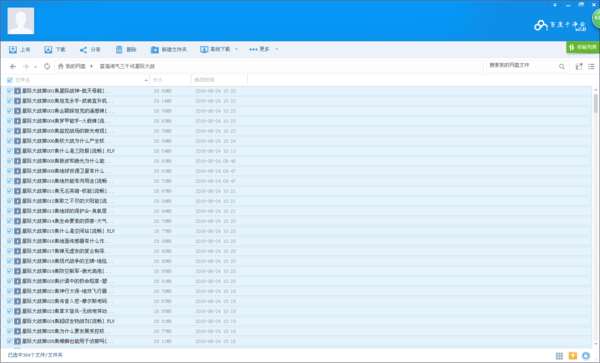Uncheck the checkbox for 第008集

pyautogui.click(x=10, y=161)
